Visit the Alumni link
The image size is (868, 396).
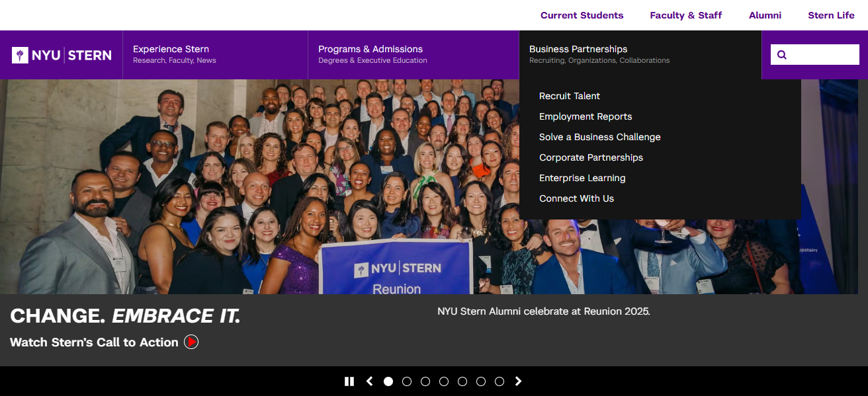[x=765, y=15]
